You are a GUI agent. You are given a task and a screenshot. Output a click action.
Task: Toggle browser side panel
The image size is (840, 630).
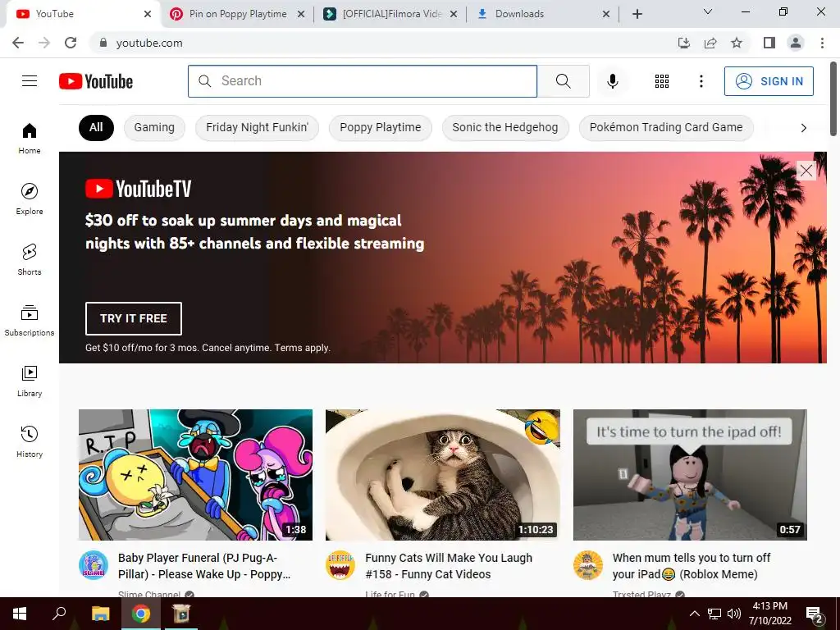coord(769,43)
